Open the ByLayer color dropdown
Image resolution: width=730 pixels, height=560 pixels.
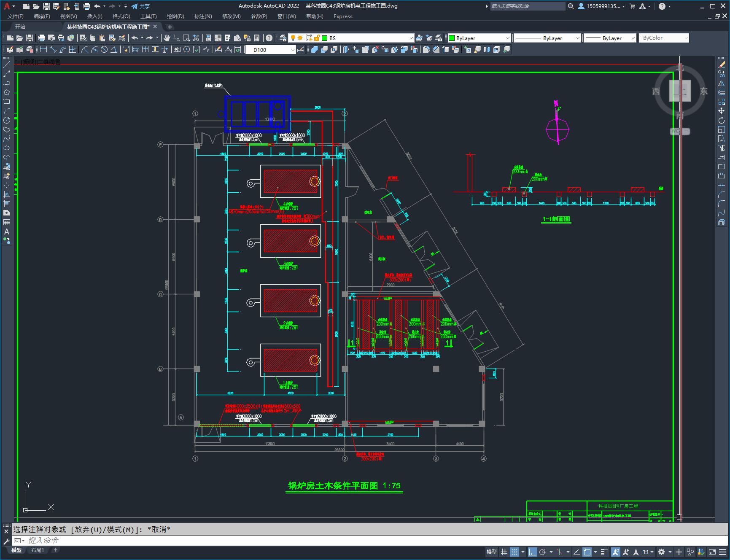[507, 38]
